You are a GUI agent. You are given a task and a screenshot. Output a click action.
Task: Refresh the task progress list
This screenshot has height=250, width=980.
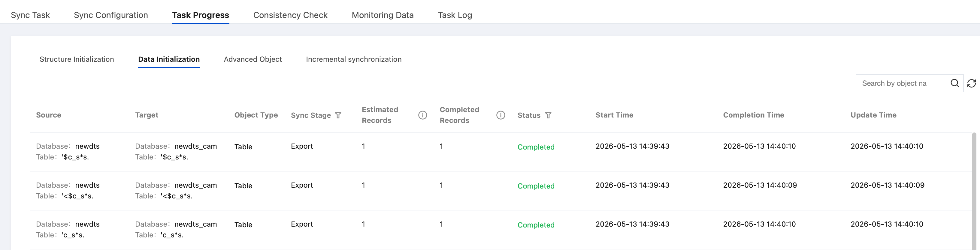click(971, 83)
